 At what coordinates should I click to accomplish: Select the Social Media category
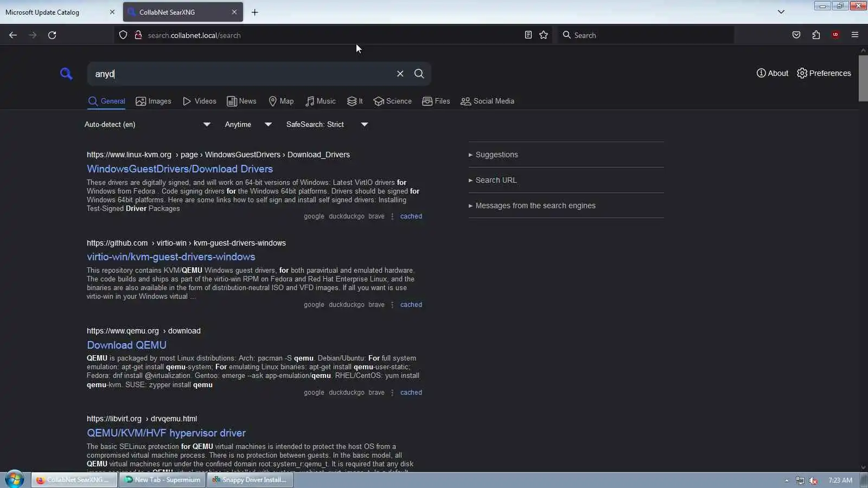coord(488,101)
